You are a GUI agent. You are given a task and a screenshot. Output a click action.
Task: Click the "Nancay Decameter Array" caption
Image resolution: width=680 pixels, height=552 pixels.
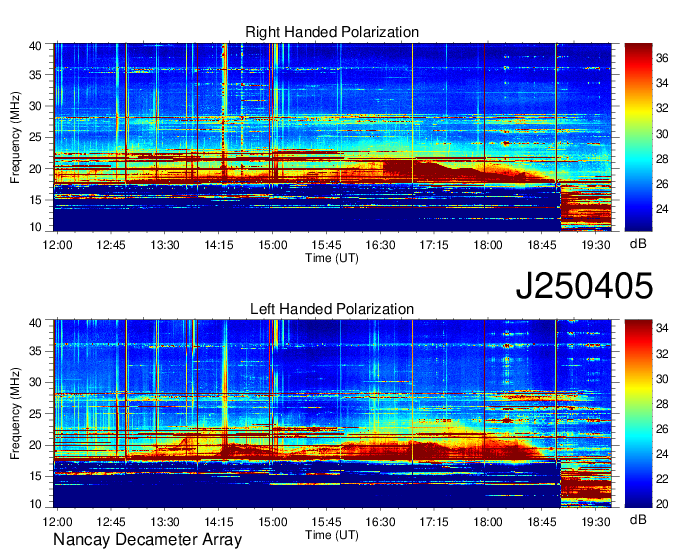pyautogui.click(x=147, y=540)
